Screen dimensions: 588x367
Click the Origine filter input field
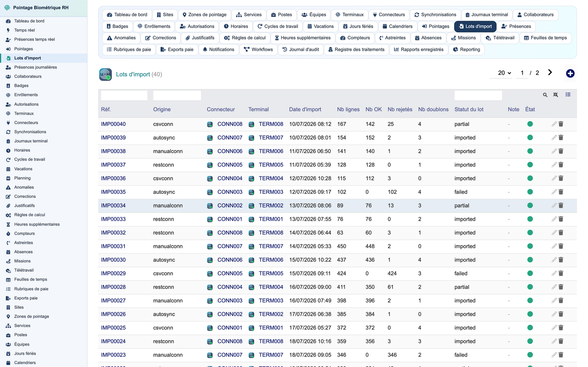tap(177, 96)
